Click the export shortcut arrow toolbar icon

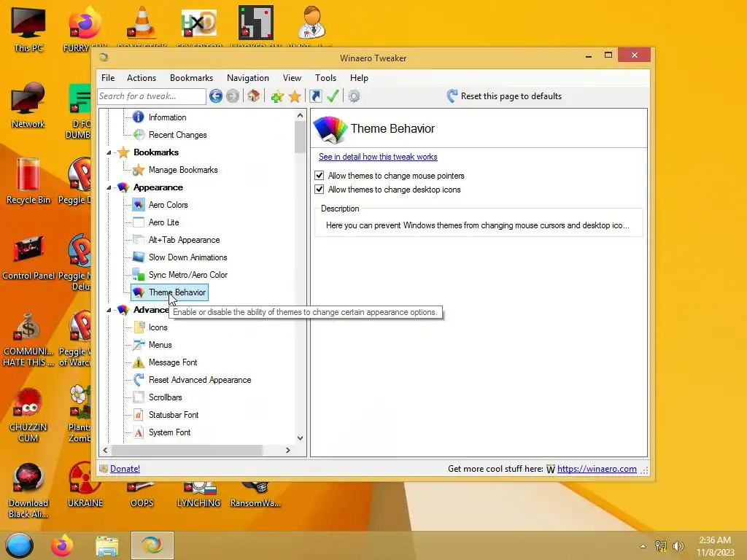(x=315, y=96)
